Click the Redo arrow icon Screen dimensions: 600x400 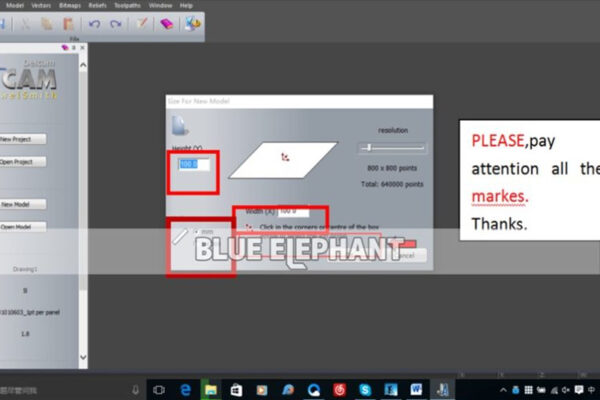click(x=116, y=24)
